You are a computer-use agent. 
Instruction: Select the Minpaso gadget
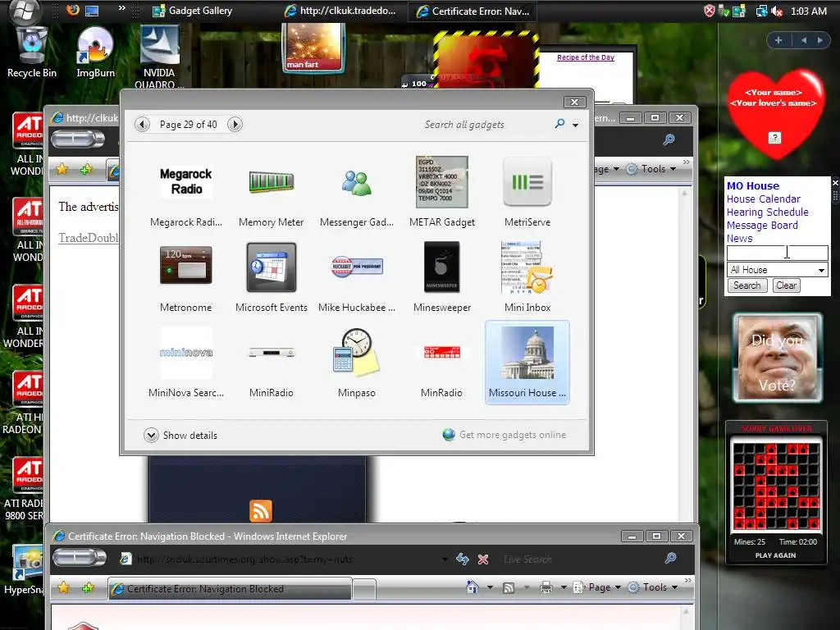pos(356,362)
